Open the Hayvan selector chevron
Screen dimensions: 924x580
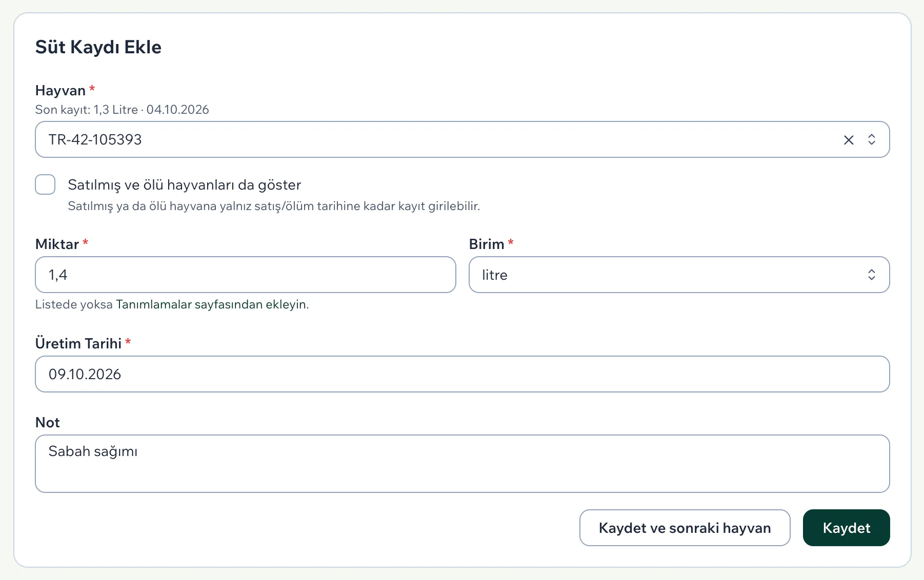[x=872, y=139]
